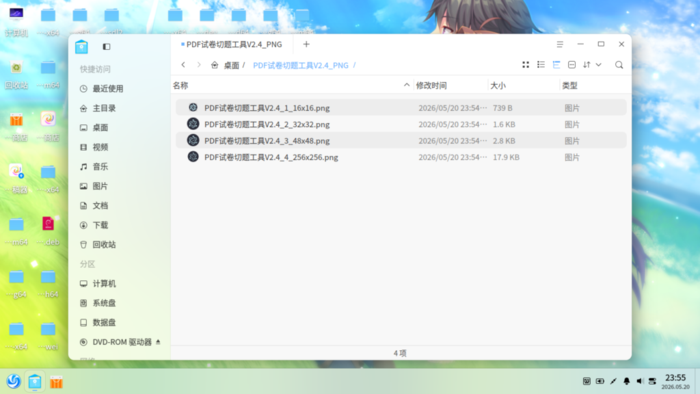The height and width of the screenshot is (394, 700).
Task: Click the keyboard input tray icon
Action: point(587,381)
